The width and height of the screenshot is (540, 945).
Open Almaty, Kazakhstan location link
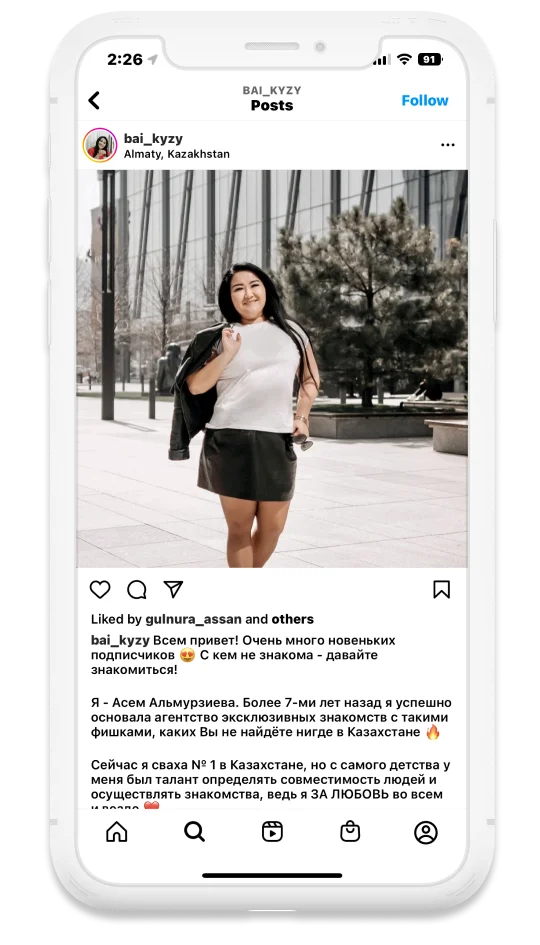(177, 154)
